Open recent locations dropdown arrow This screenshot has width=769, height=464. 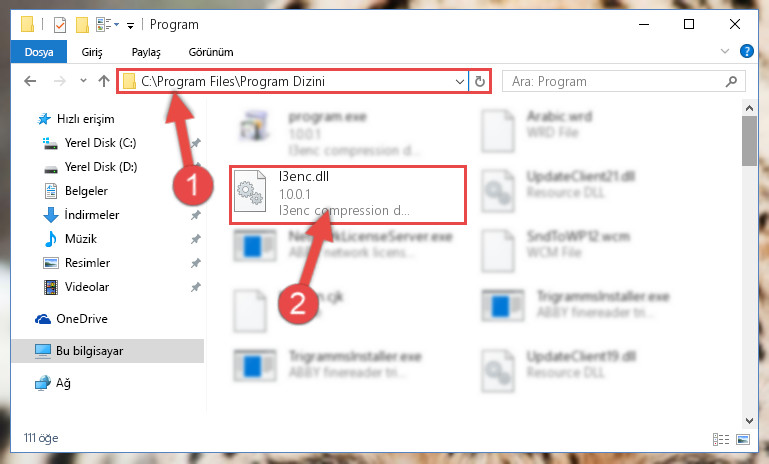click(x=83, y=81)
